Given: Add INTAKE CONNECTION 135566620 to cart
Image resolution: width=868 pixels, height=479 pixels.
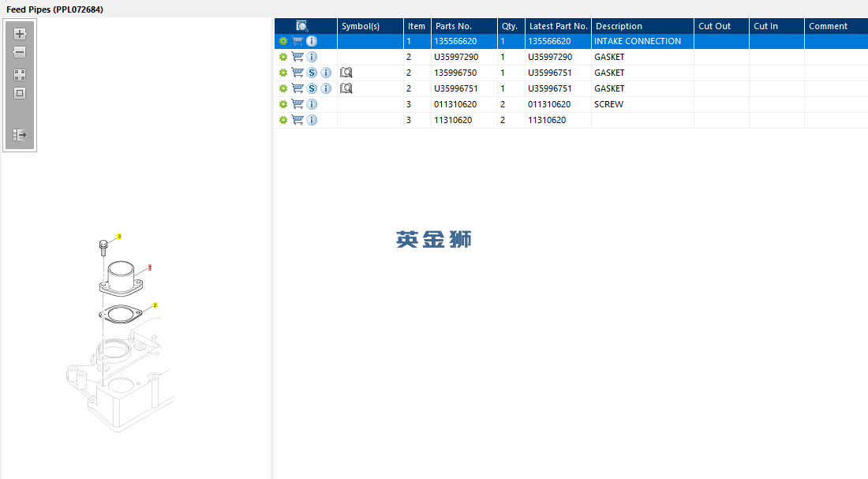Looking at the screenshot, I should click(x=297, y=41).
